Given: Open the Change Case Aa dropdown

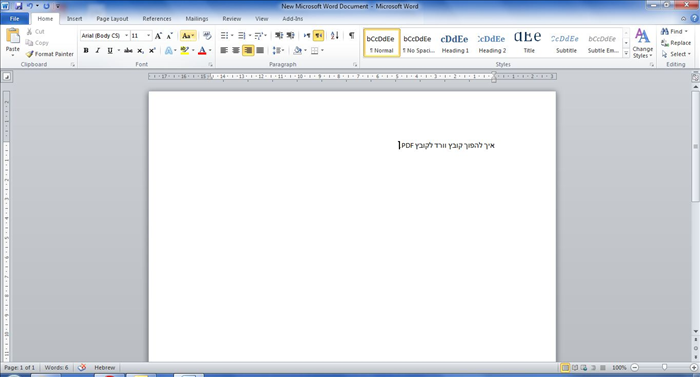Looking at the screenshot, I should (x=188, y=36).
